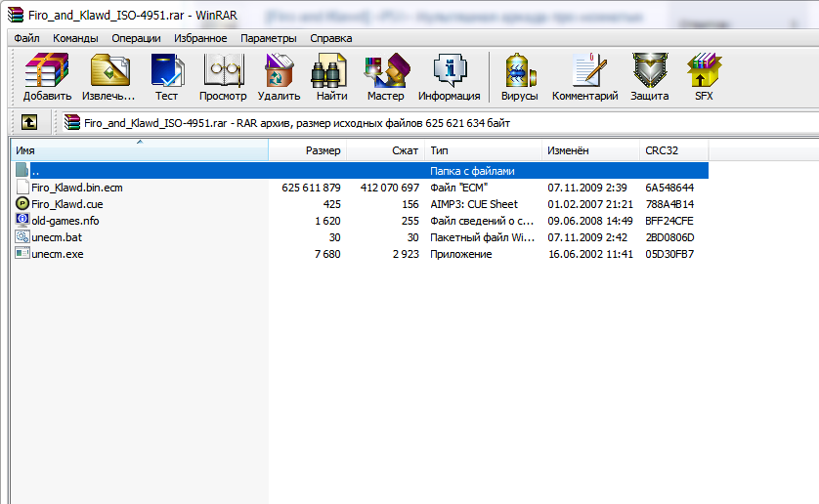819x504 pixels.
Task: Select file name old-games.nfo
Action: coord(65,221)
